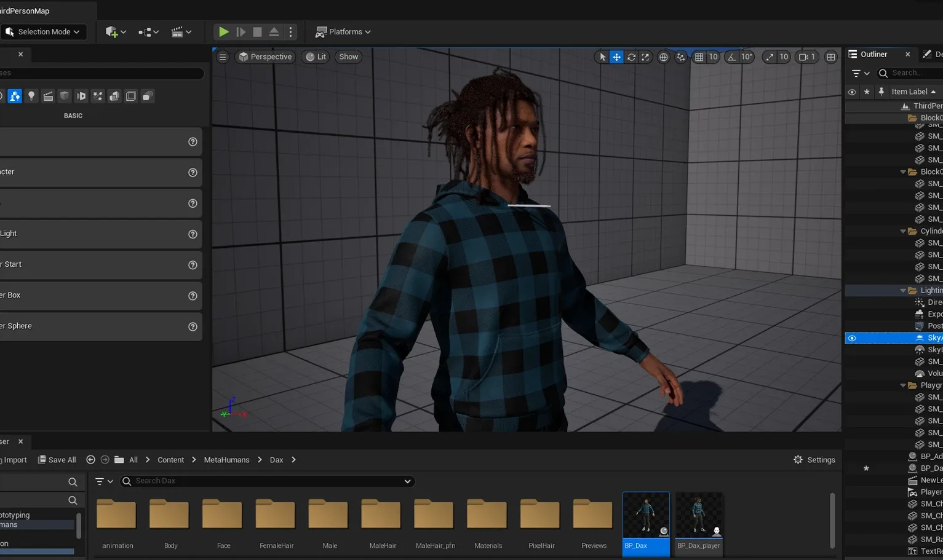Open the Cinematic category in Place Actors
943x560 pixels.
click(48, 96)
